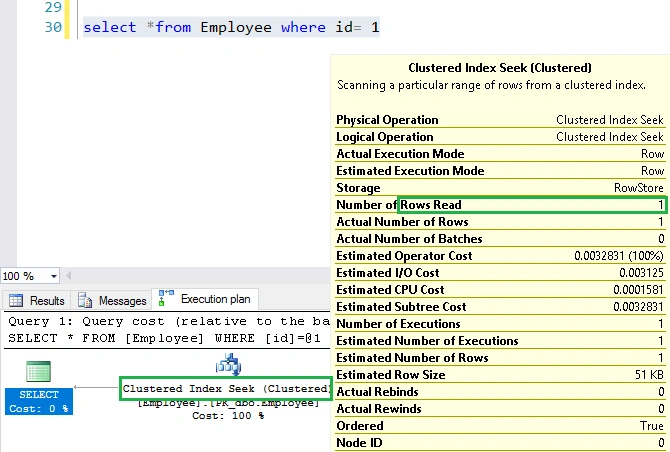Click the Estimated Number of Rows row
The width and height of the screenshot is (670, 452).
coord(500,358)
